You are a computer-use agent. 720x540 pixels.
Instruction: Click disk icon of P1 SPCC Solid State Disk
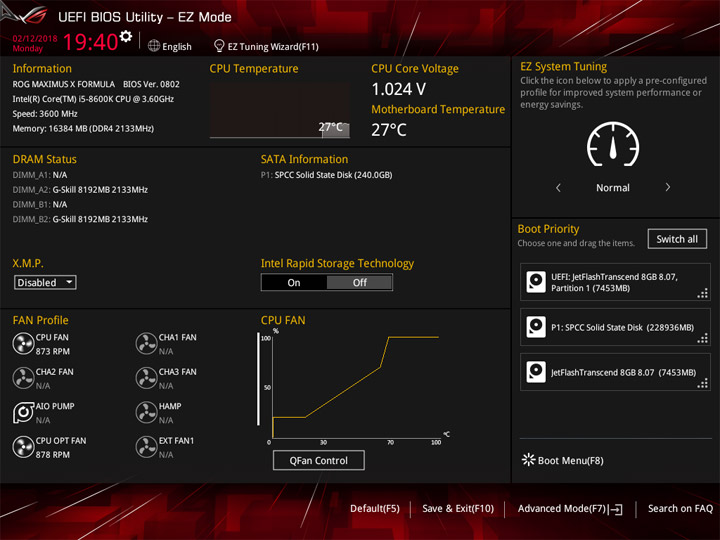click(x=536, y=327)
